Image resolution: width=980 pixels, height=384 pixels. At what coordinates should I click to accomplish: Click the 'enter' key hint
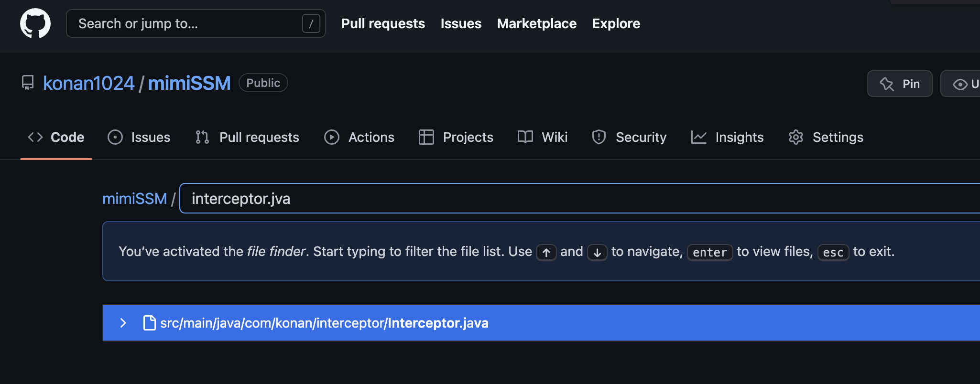710,252
